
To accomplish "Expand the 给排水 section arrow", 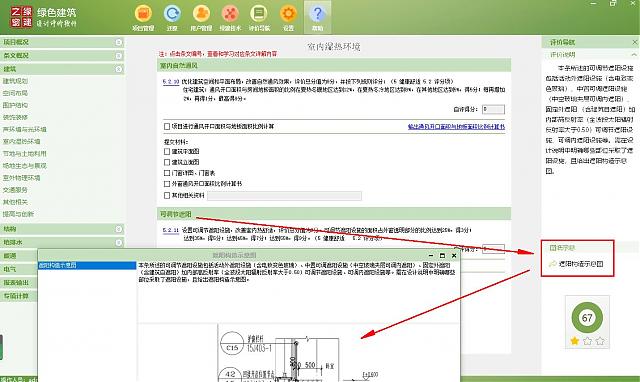I will [119, 242].
